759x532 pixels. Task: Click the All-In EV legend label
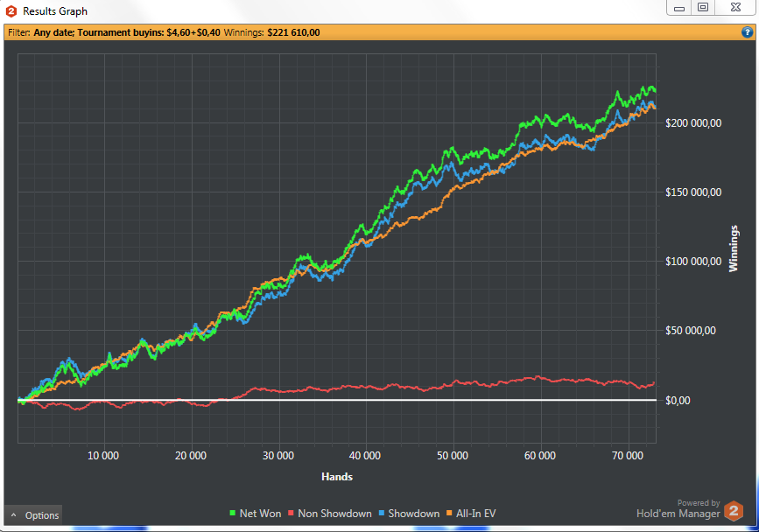[476, 514]
